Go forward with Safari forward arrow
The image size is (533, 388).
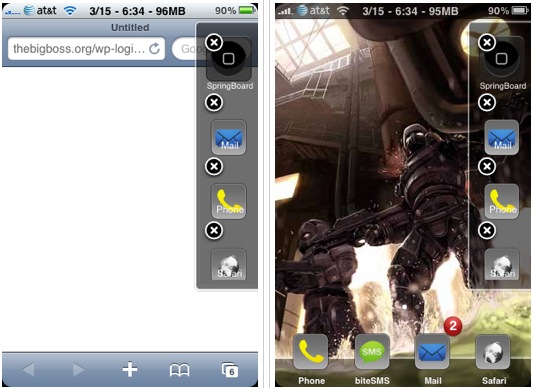[x=79, y=370]
